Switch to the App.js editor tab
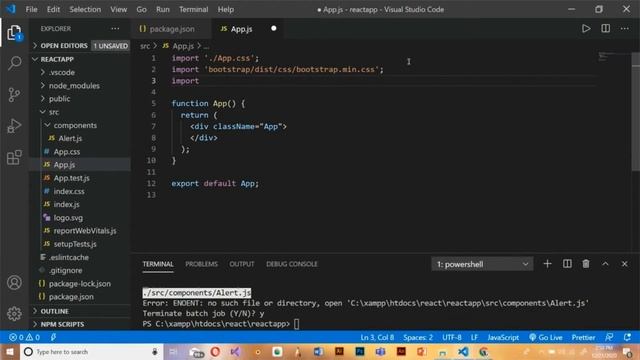 pos(248,29)
